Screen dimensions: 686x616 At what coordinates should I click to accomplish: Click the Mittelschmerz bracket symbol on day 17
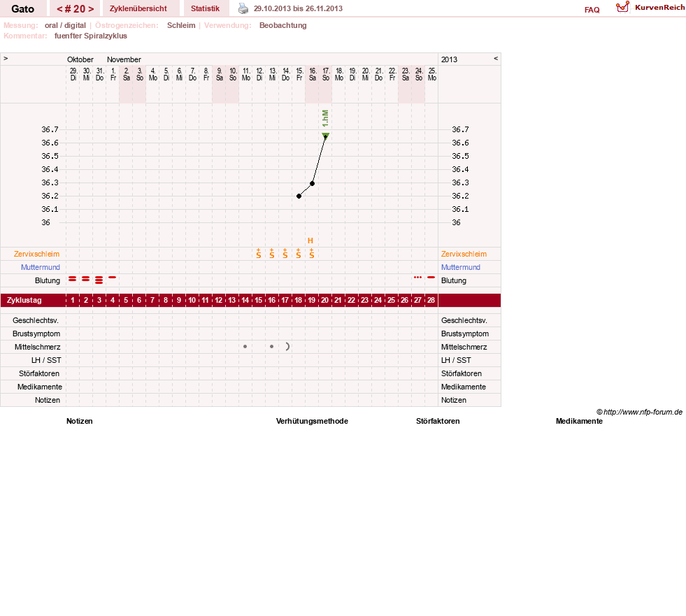[287, 347]
